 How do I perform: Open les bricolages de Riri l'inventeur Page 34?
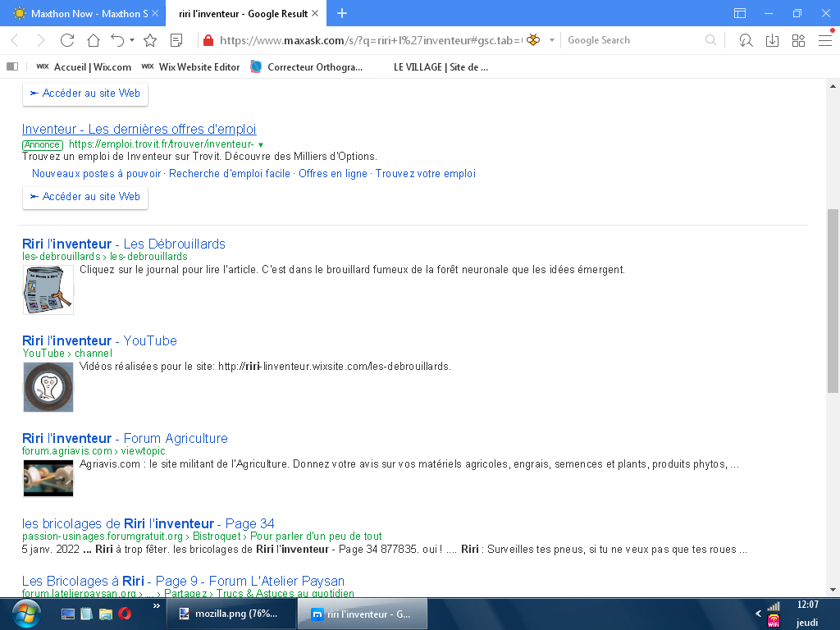[148, 523]
